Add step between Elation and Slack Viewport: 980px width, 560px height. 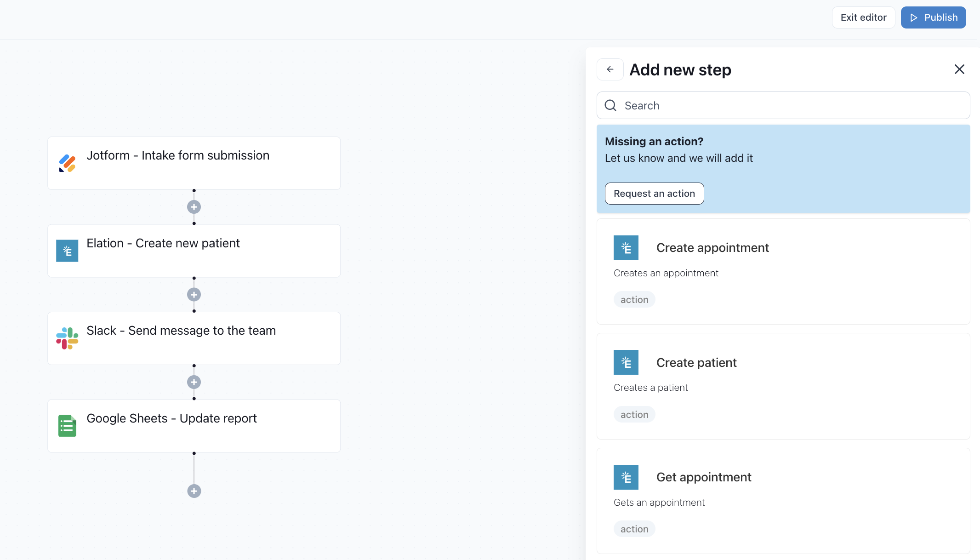pyautogui.click(x=194, y=295)
